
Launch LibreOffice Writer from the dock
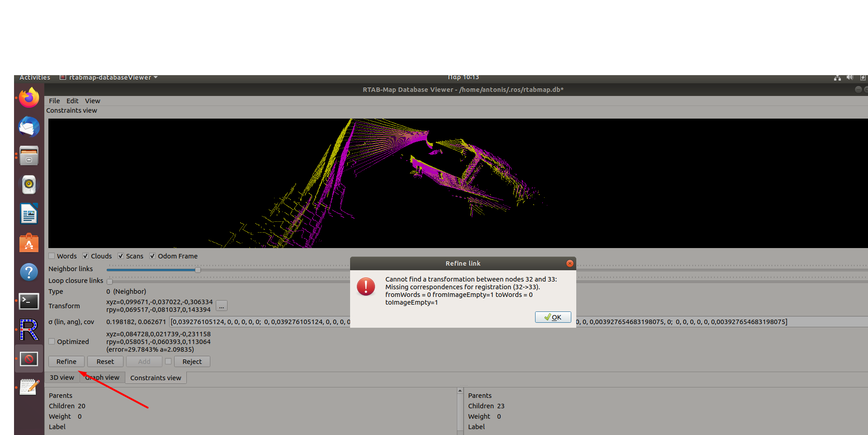click(29, 214)
